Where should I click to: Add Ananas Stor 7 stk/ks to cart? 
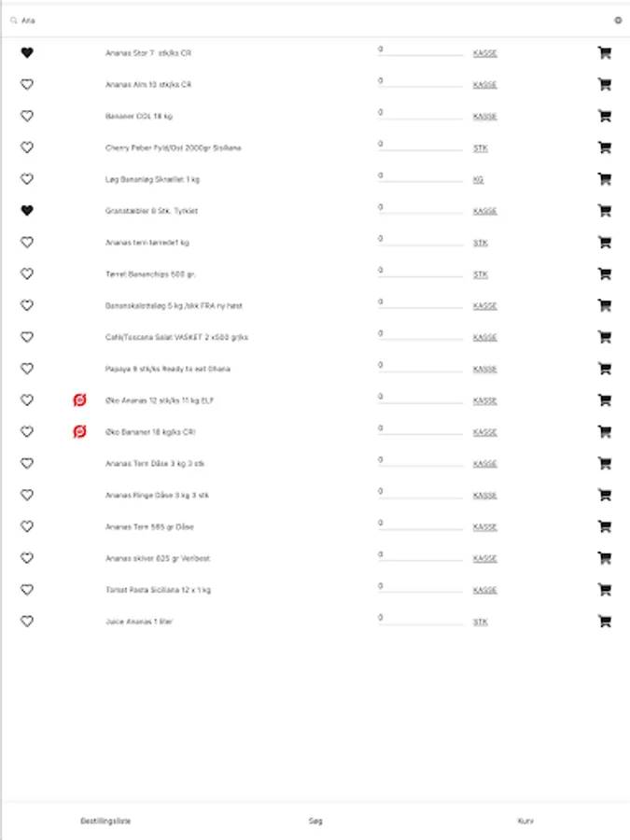[604, 53]
